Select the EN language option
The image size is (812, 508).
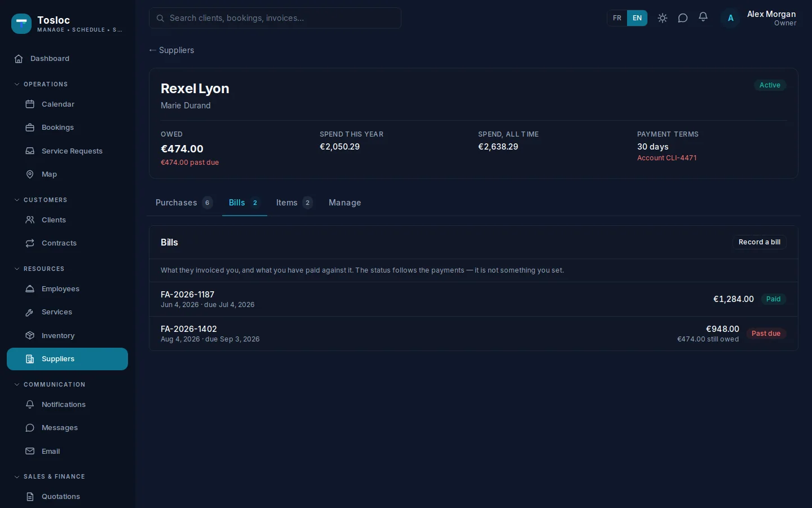tap(637, 18)
